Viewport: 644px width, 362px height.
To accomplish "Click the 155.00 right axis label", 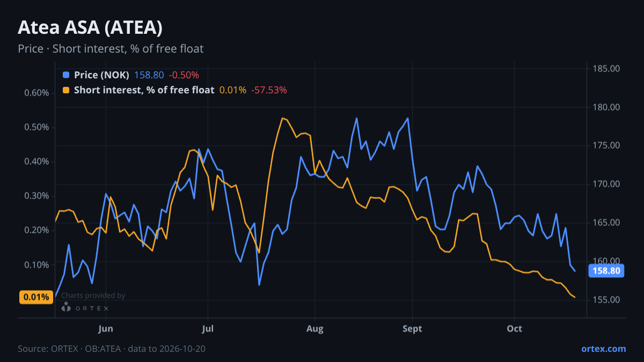I will pyautogui.click(x=606, y=300).
